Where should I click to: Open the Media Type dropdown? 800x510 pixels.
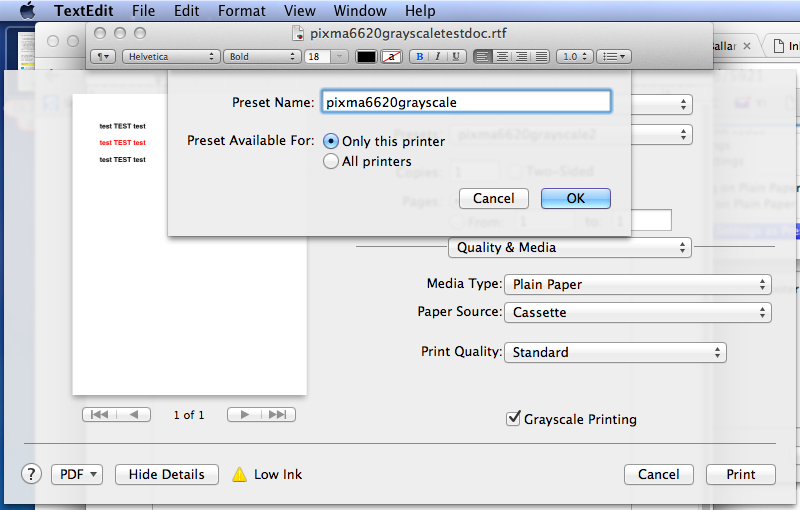637,284
